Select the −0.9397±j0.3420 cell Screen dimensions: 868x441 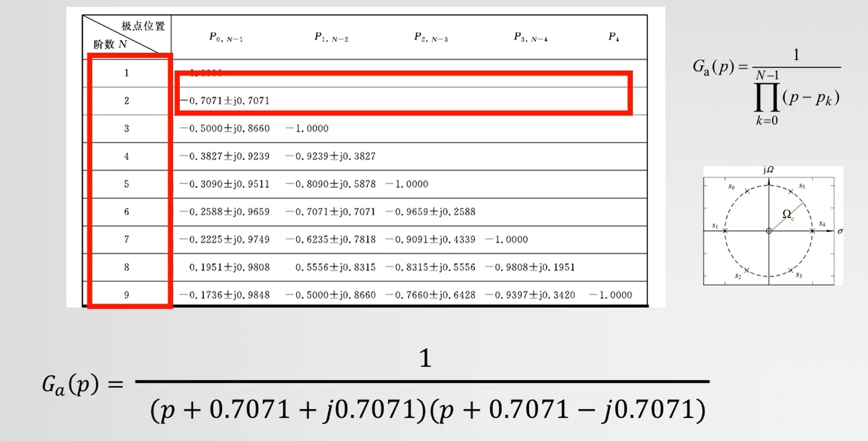530,295
